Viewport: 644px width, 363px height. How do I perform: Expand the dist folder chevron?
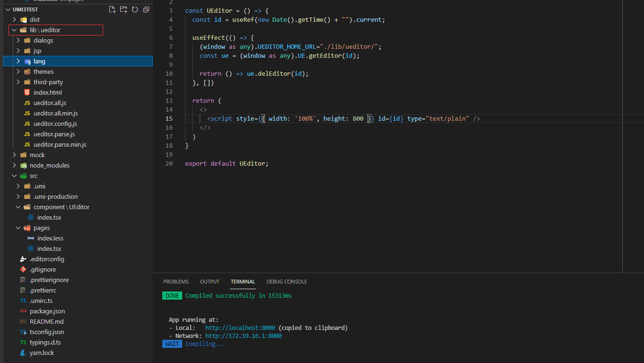[14, 19]
